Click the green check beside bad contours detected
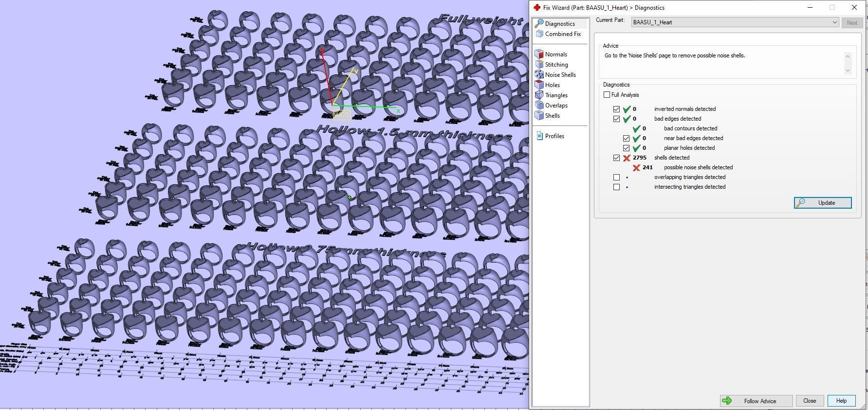 point(636,128)
